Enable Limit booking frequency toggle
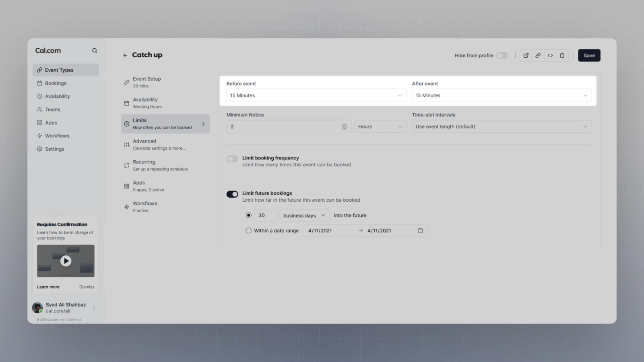The image size is (644, 362). (232, 159)
